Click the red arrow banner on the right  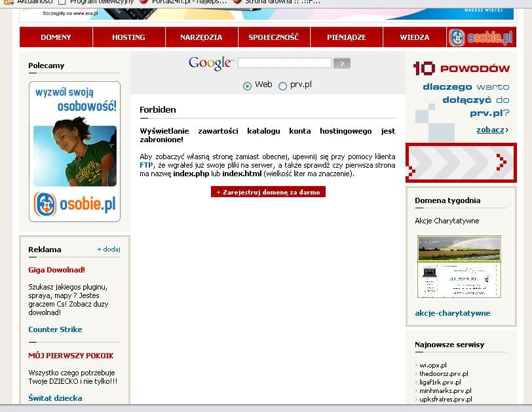(461, 162)
